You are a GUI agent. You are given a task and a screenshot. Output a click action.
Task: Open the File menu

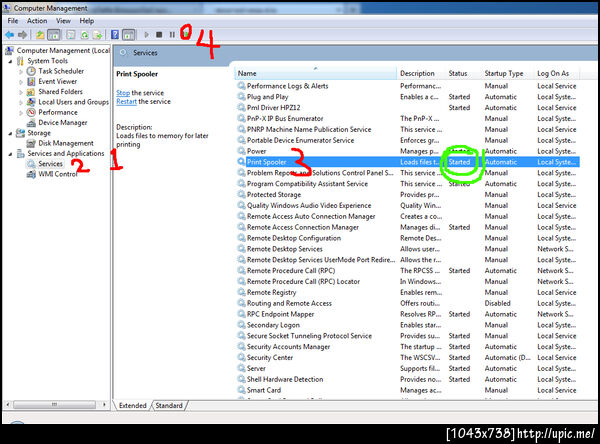pyautogui.click(x=13, y=21)
